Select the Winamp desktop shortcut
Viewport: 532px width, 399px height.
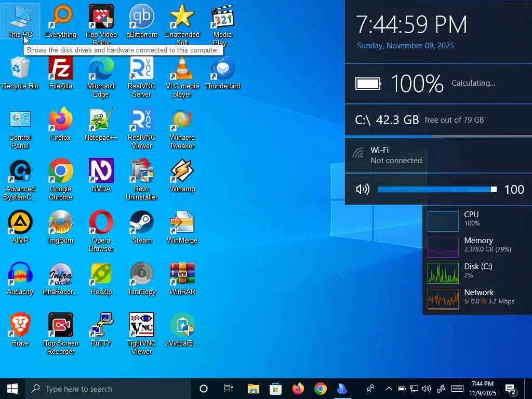[x=182, y=176]
